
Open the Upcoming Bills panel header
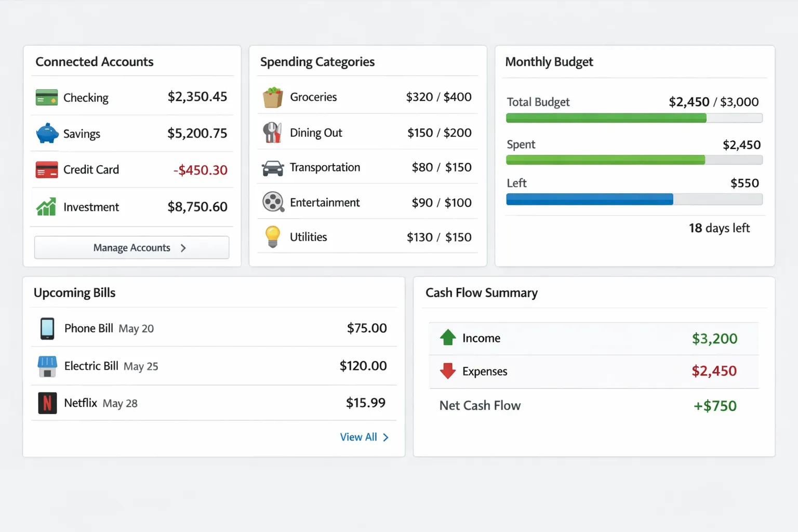click(74, 292)
